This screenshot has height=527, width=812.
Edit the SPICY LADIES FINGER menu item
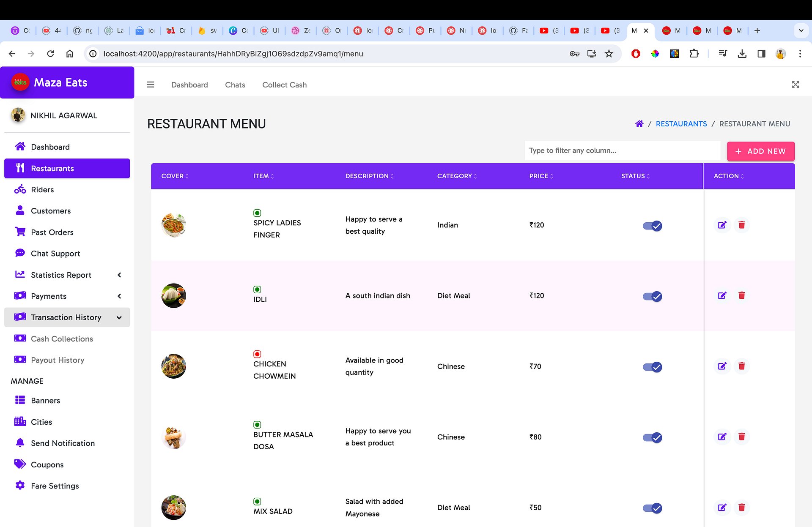(x=722, y=225)
